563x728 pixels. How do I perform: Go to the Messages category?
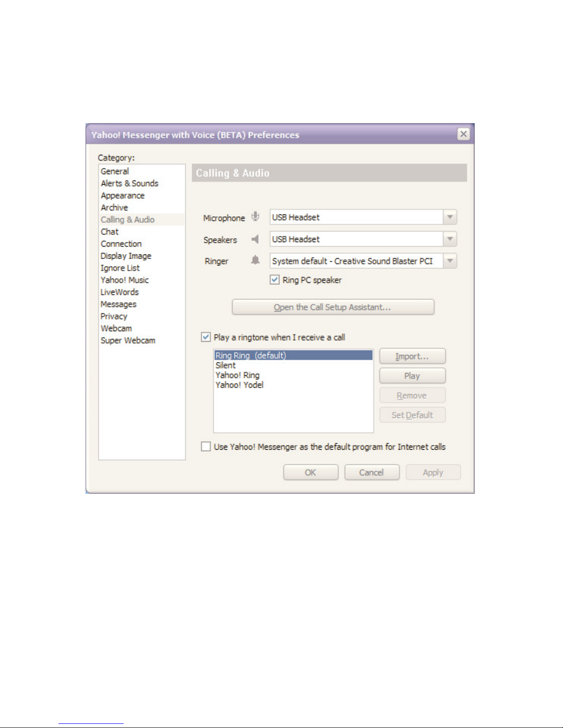(142, 304)
